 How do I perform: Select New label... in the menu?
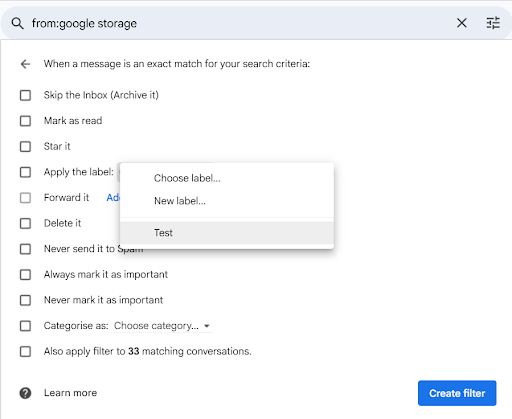pyautogui.click(x=227, y=201)
